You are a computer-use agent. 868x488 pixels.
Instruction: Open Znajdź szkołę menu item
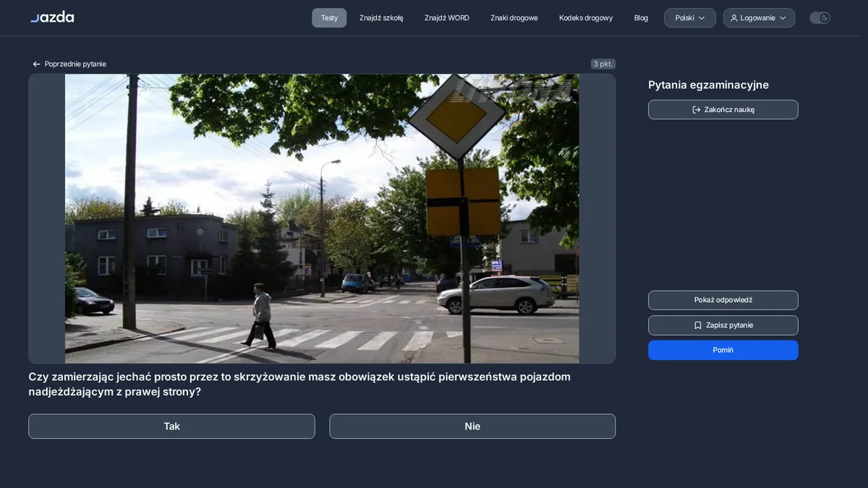coord(381,18)
